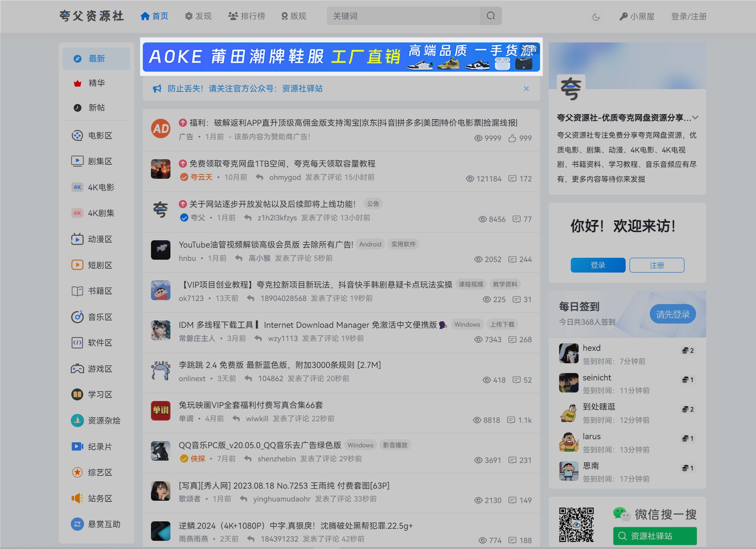The height and width of the screenshot is (549, 756).
Task: Click the 影音播放 tag
Action: (395, 445)
